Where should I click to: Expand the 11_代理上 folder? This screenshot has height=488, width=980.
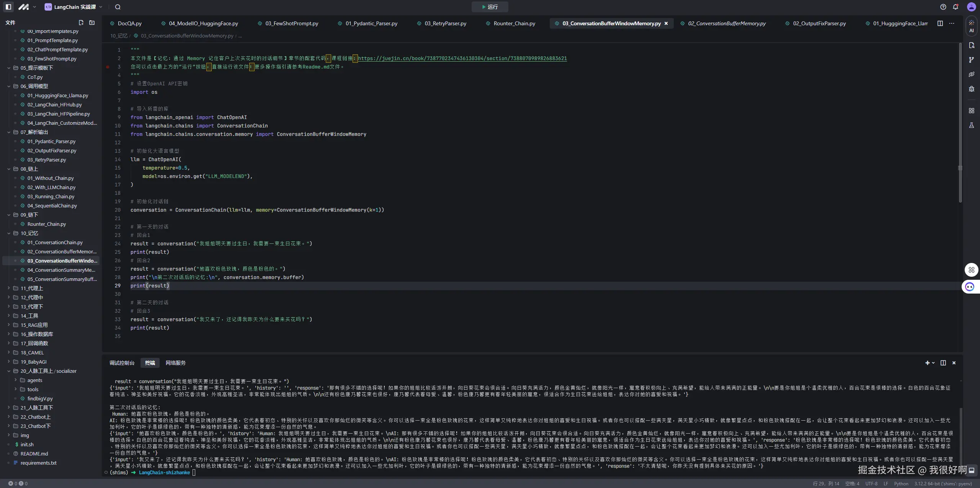point(9,288)
